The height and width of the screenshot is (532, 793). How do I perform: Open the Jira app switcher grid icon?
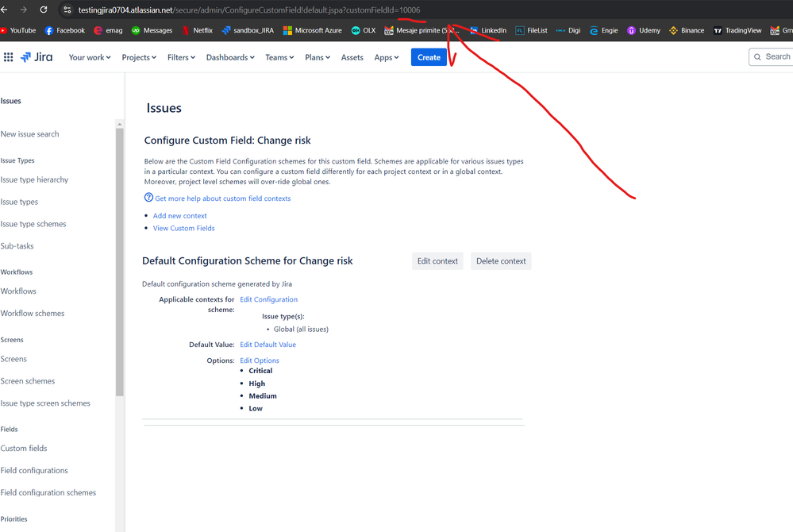pyautogui.click(x=8, y=57)
